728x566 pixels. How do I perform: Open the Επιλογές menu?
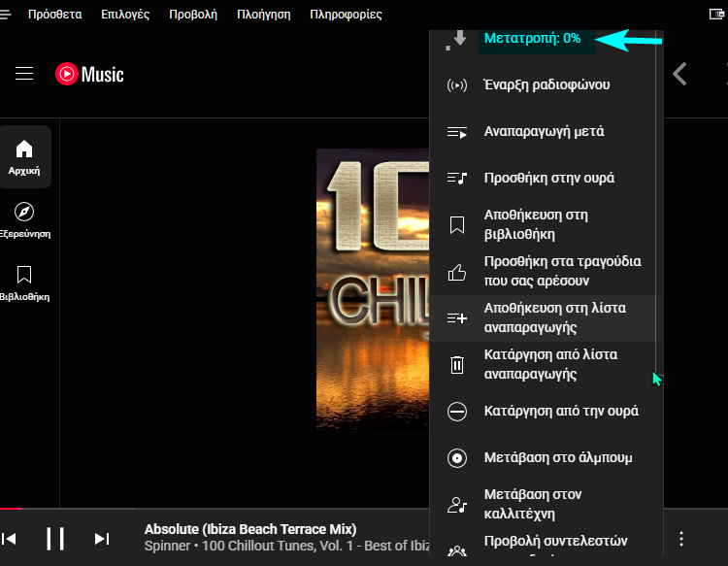point(125,15)
